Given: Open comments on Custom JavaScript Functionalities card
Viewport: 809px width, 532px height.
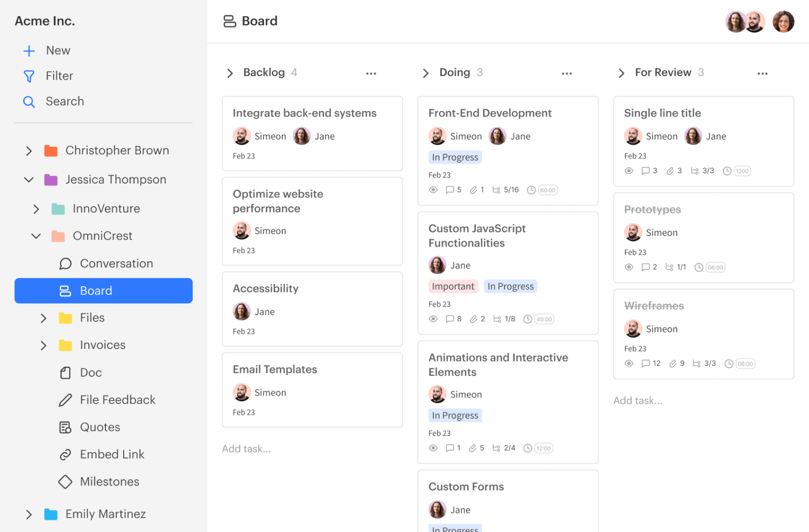Looking at the screenshot, I should pyautogui.click(x=450, y=318).
